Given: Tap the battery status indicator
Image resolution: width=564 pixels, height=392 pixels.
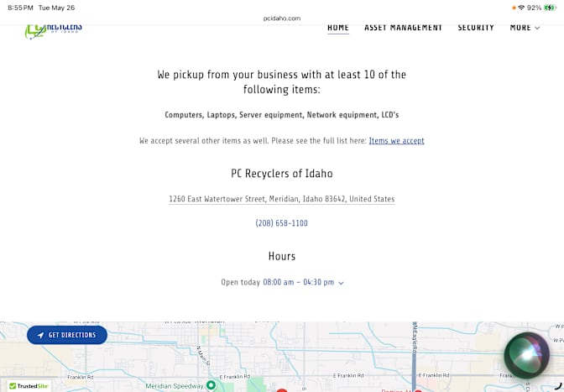Looking at the screenshot, I should (550, 8).
